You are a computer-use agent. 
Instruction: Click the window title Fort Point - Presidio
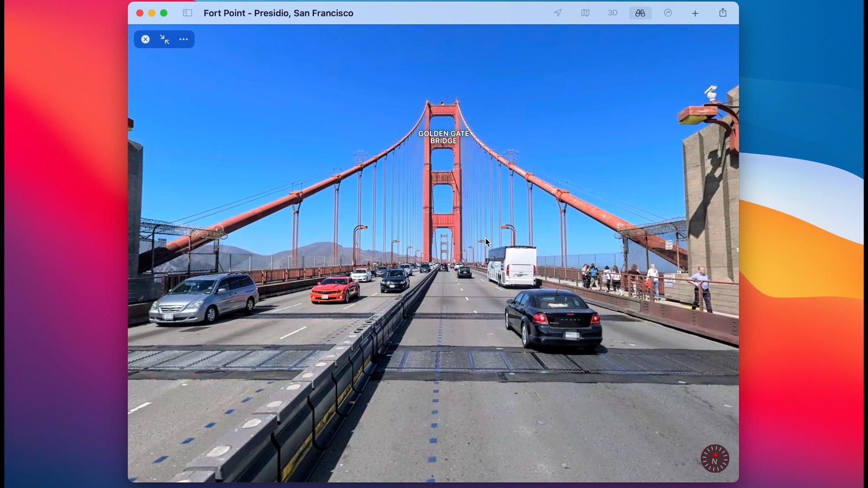point(278,13)
